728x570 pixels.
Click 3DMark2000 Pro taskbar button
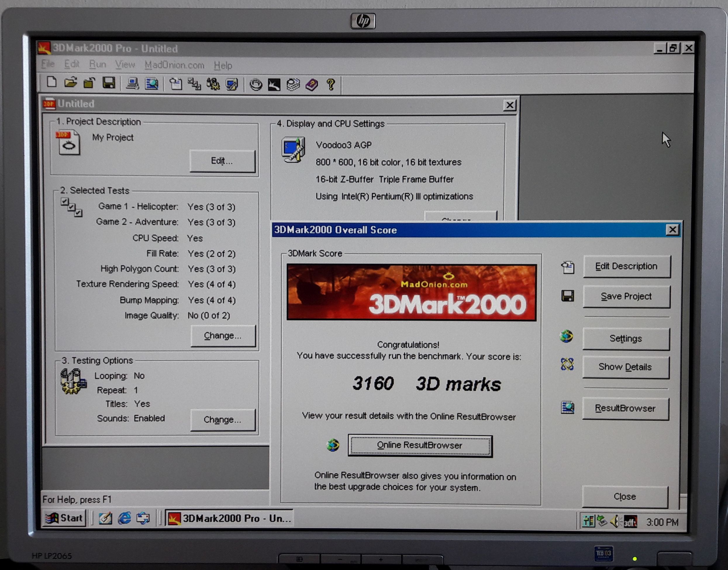(x=230, y=518)
